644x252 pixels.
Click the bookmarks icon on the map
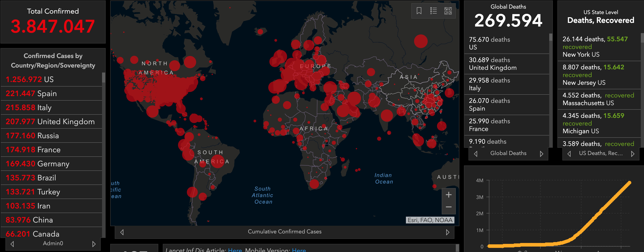419,11
